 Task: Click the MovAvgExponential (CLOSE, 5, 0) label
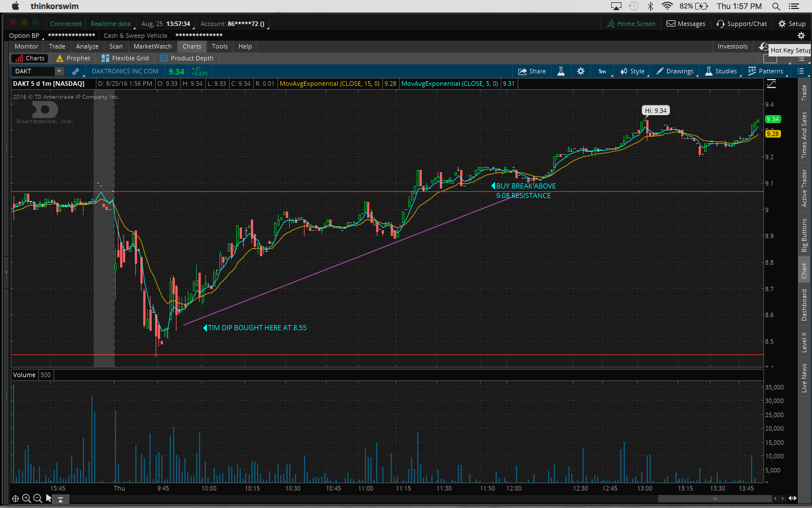pos(450,84)
